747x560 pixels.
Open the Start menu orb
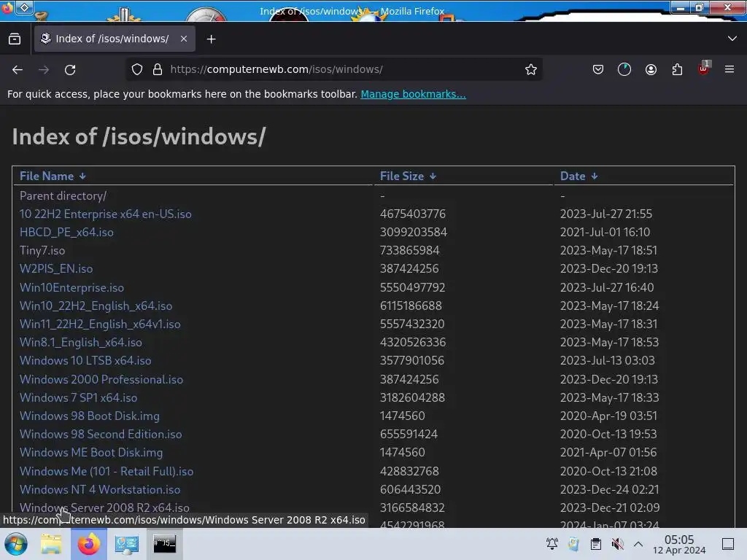pyautogui.click(x=15, y=544)
